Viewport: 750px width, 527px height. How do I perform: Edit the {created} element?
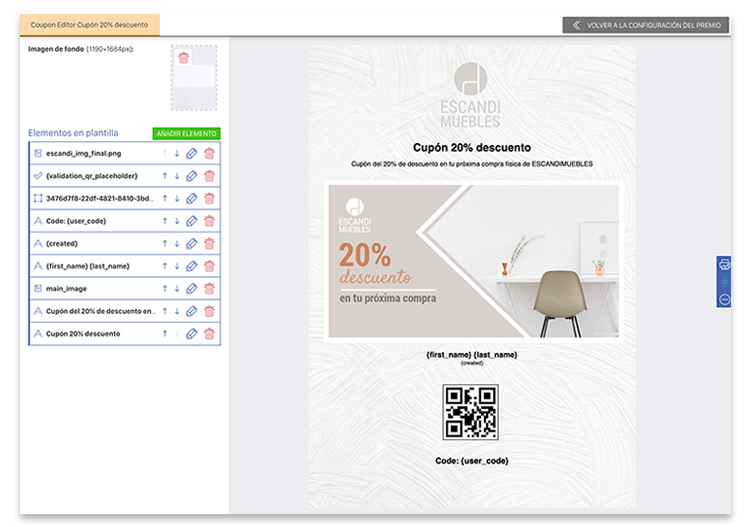[191, 243]
